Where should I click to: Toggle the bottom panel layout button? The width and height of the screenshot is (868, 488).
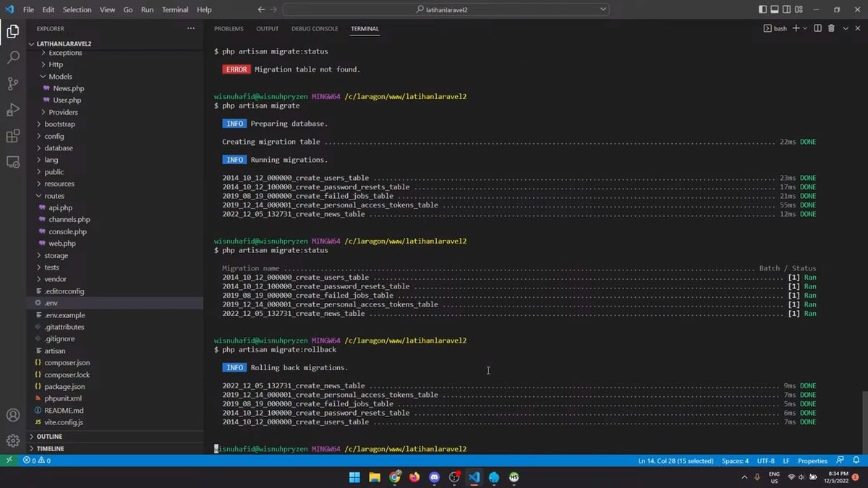(774, 9)
